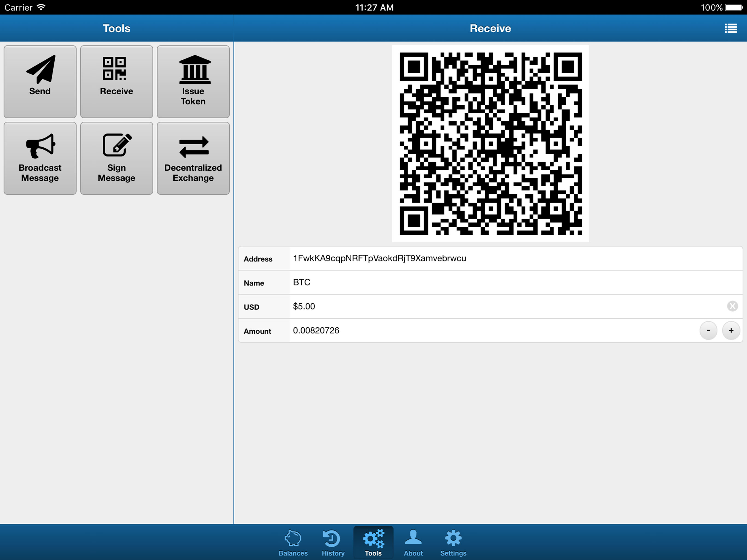
Task: Tap the Carrier status text
Action: tap(18, 7)
